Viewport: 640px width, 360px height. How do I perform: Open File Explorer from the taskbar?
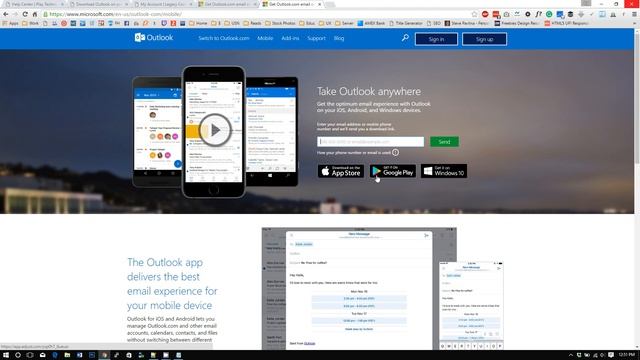click(x=67, y=355)
